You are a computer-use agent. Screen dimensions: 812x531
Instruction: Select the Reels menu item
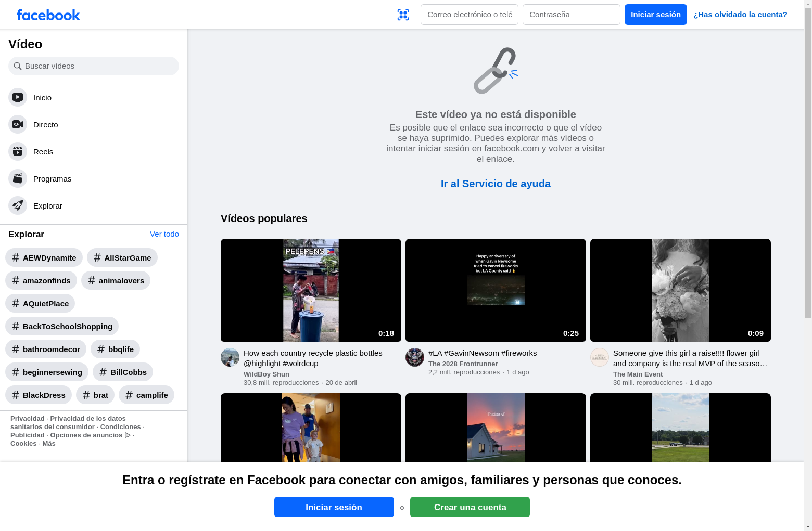point(94,151)
